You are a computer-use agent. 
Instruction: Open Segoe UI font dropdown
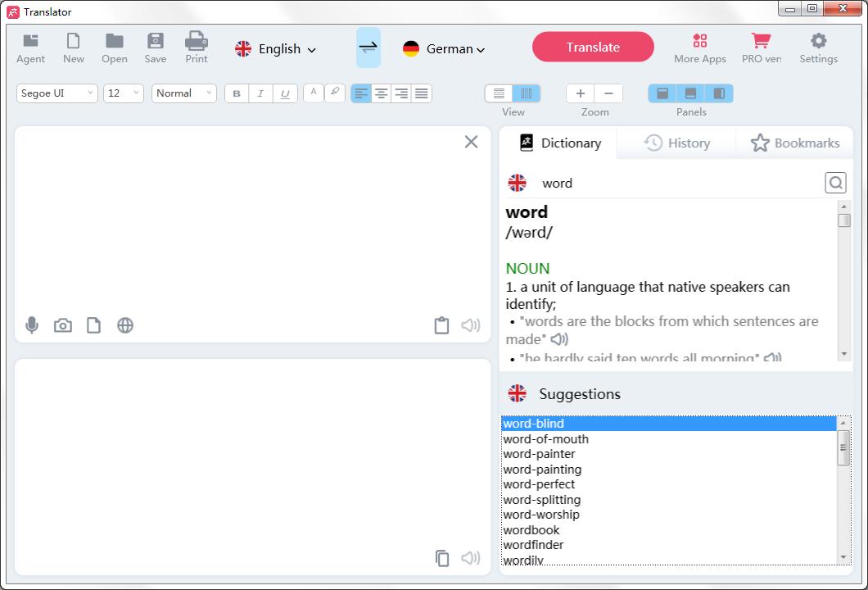pos(57,93)
